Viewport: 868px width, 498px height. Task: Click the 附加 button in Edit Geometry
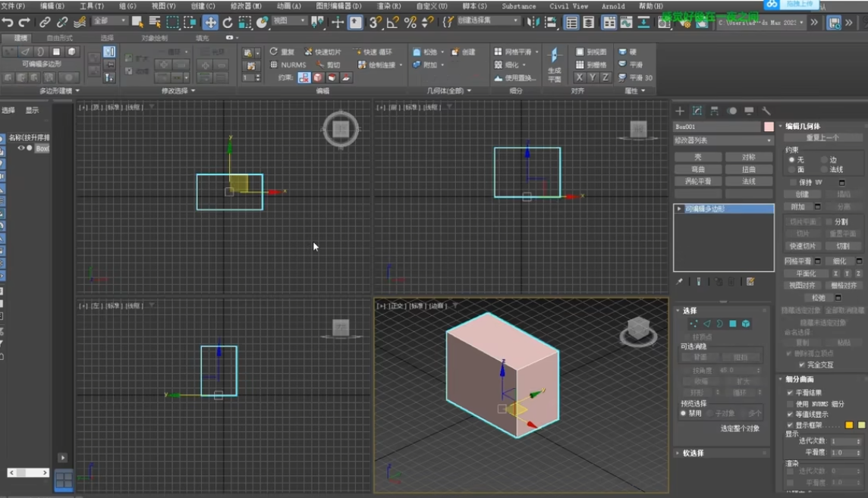797,207
